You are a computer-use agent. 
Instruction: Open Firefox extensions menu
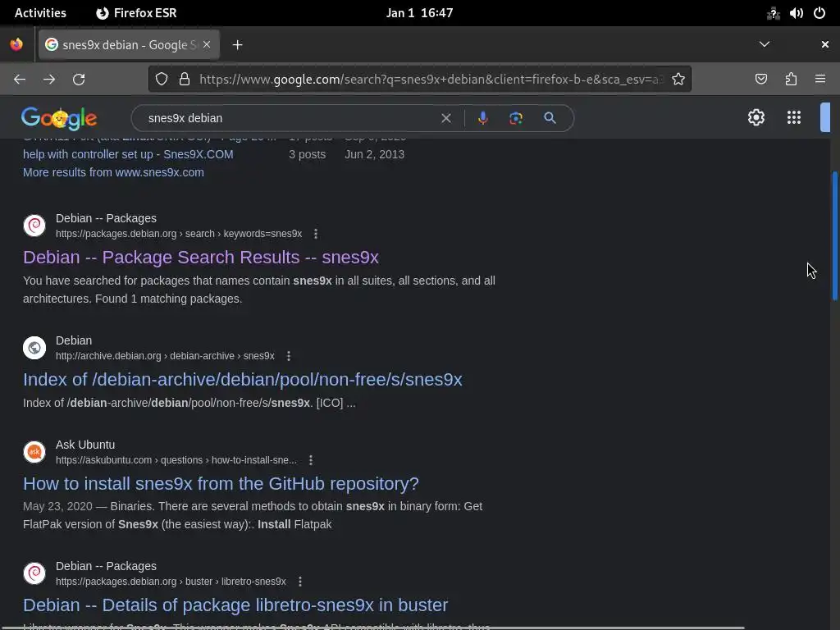pos(791,80)
